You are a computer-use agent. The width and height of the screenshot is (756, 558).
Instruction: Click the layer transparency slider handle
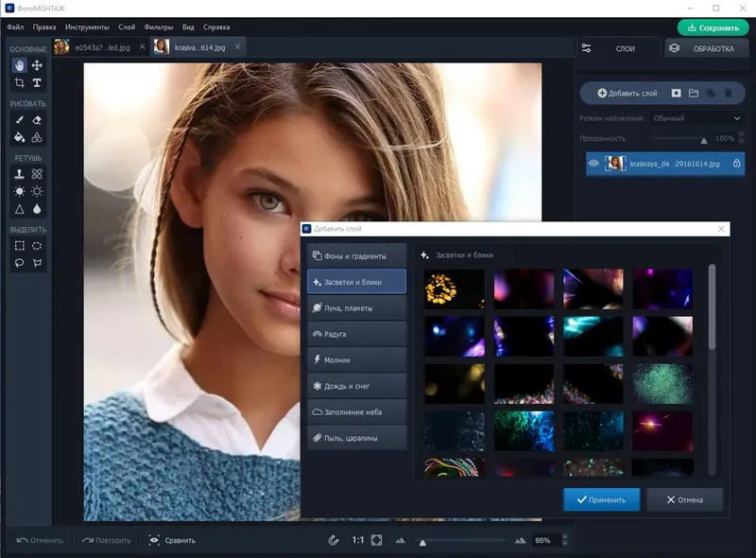703,139
